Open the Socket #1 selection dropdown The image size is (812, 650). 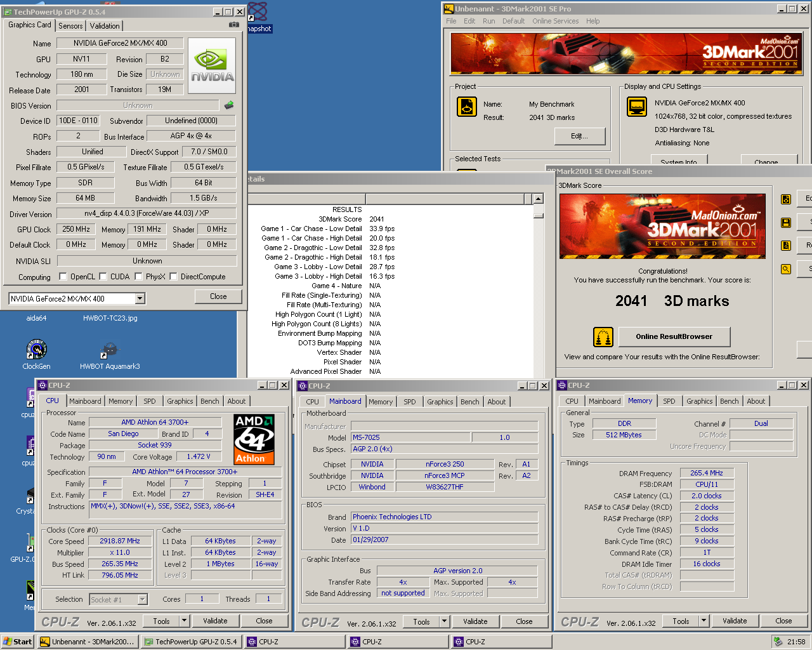click(142, 599)
